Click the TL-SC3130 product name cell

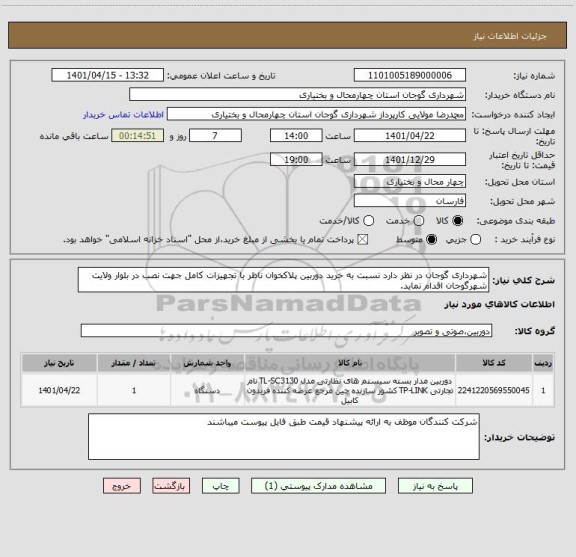[x=350, y=390]
